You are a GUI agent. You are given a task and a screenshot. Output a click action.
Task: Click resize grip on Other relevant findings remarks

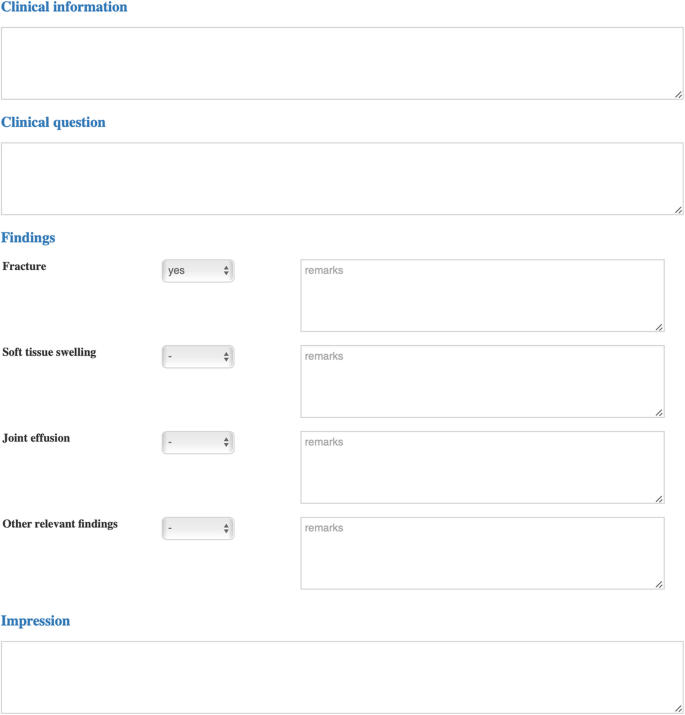pos(659,584)
